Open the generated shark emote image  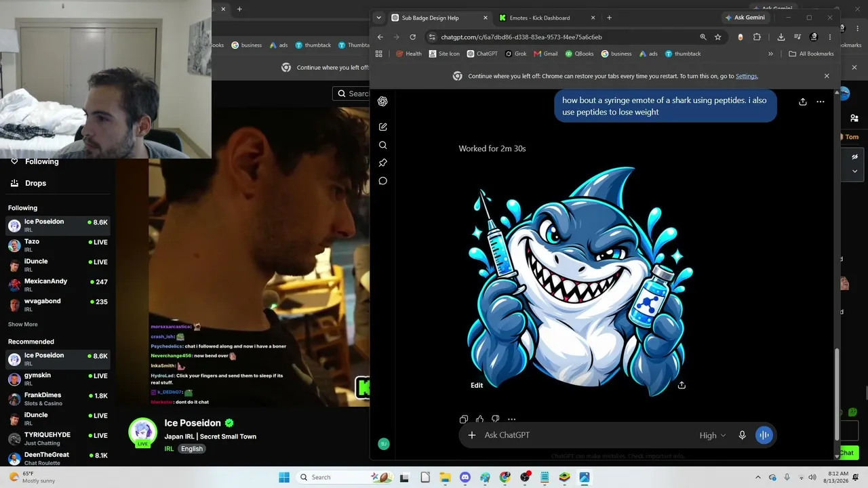(579, 282)
